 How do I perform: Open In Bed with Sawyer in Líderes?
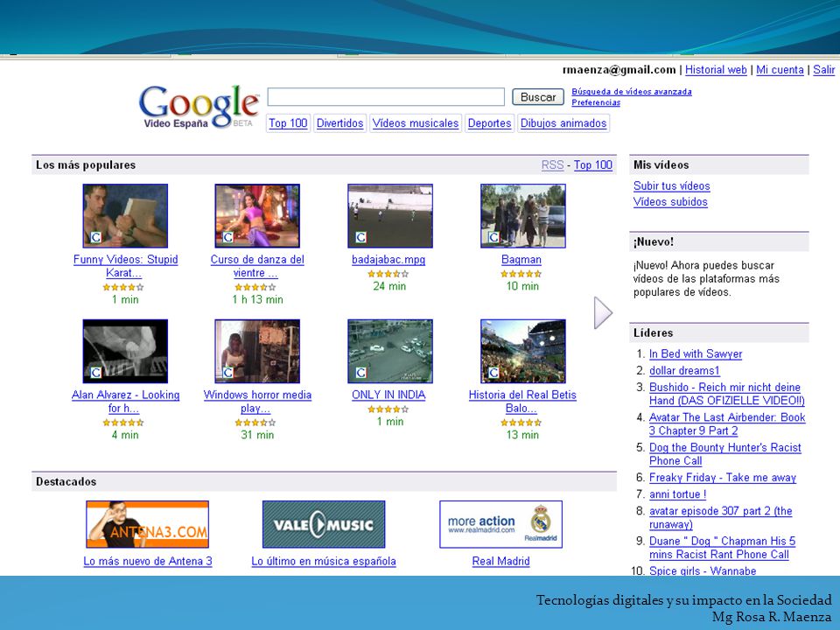coord(696,354)
